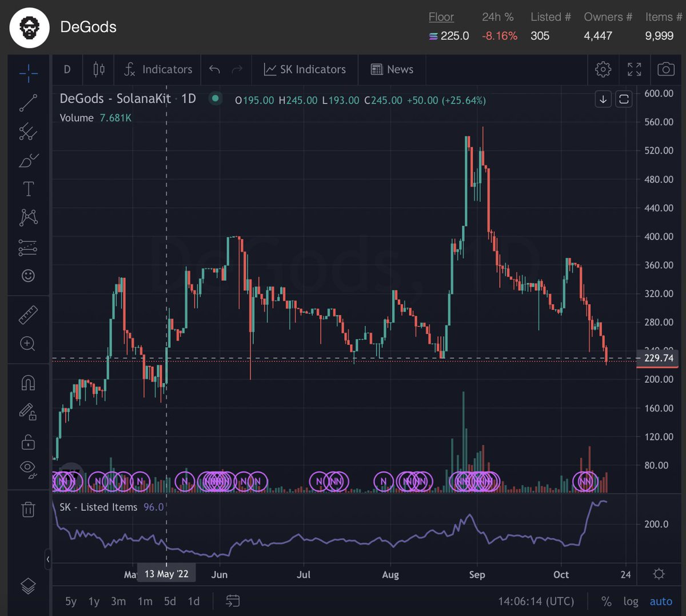Click the Volume 7.681K legend
Screen dimensions: 686x616
tap(95, 118)
